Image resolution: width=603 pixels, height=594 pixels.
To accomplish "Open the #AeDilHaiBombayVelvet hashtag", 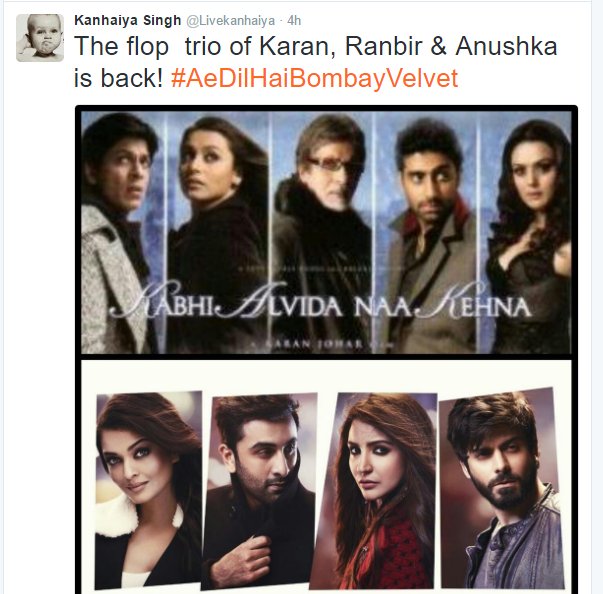I will tap(314, 78).
